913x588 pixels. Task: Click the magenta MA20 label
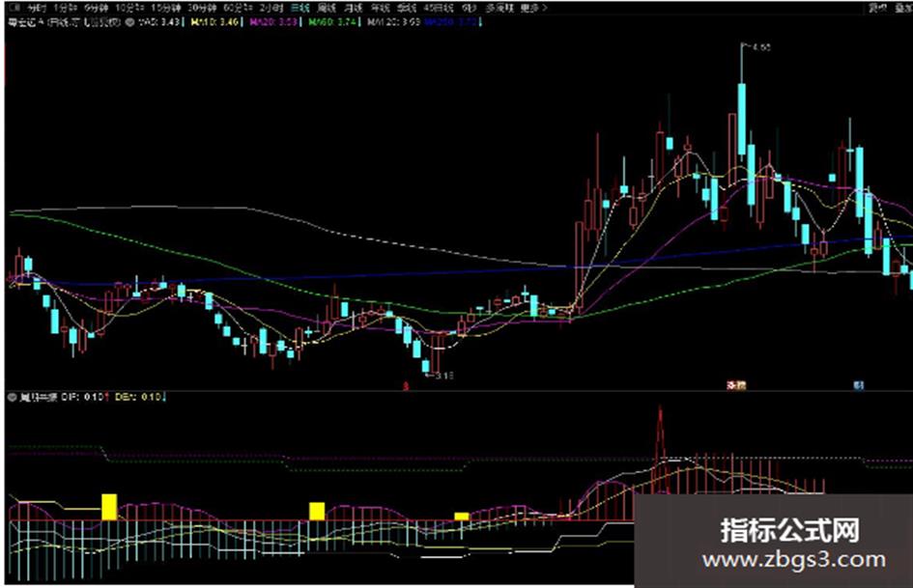(x=273, y=22)
